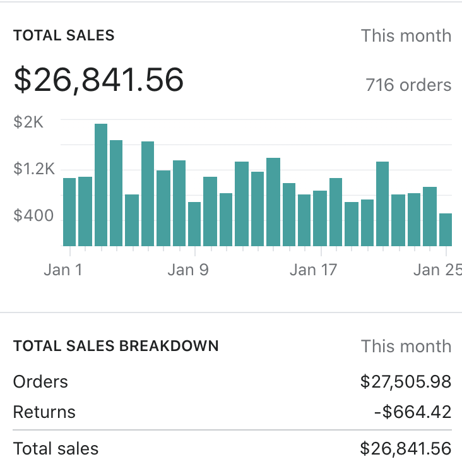
Task: Click the large $26,841.56 sales total
Action: point(98,80)
